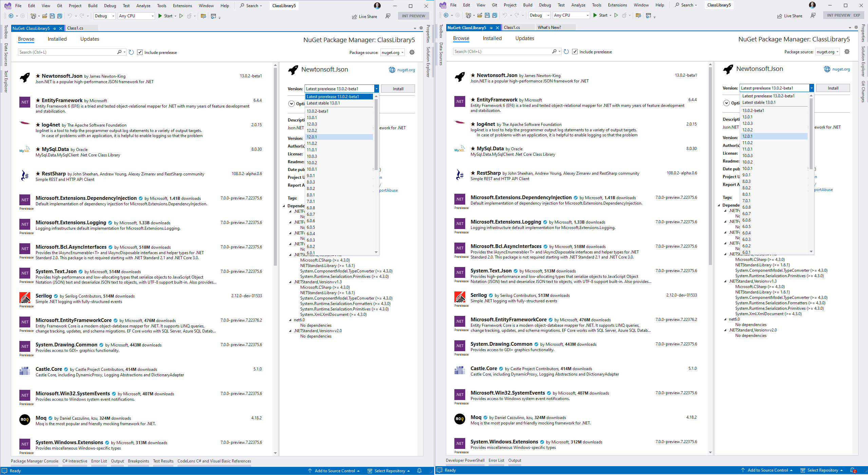The height and width of the screenshot is (475, 868).
Task: Open the What's New? document tab
Action: (x=549, y=27)
